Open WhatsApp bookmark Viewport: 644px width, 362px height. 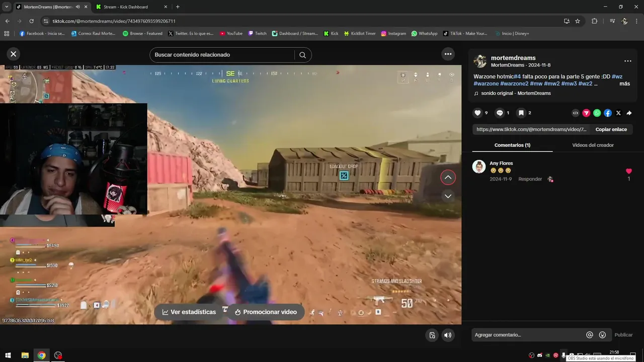424,34
